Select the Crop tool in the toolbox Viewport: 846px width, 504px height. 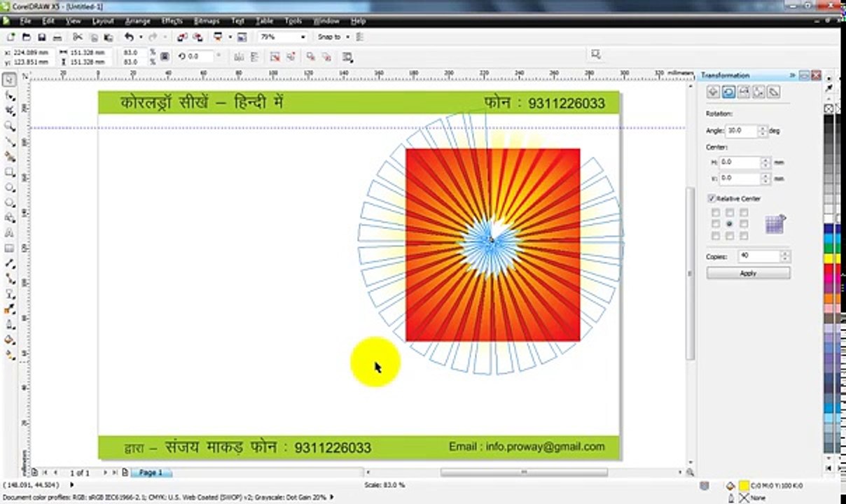(10, 111)
